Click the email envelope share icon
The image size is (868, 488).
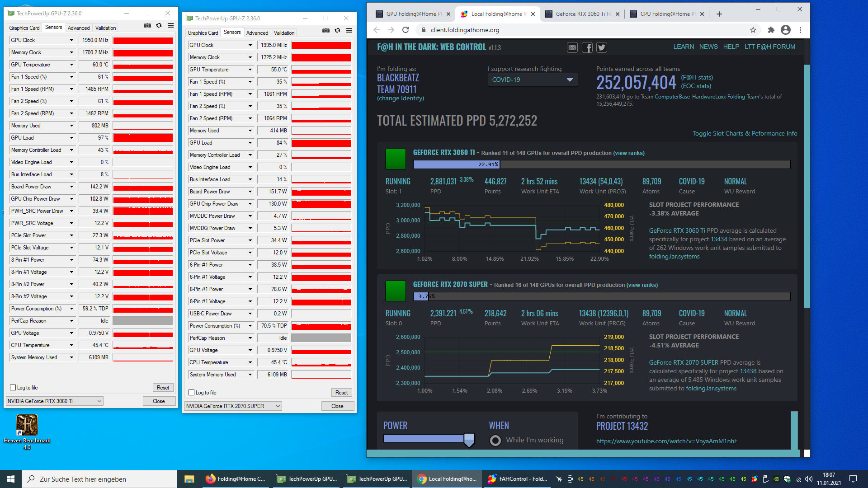tap(572, 47)
